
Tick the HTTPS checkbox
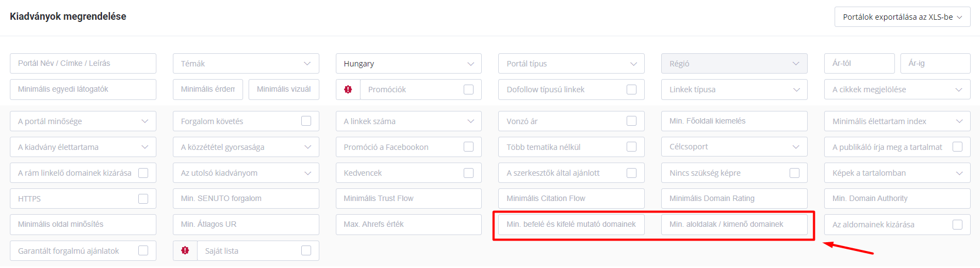(x=143, y=199)
